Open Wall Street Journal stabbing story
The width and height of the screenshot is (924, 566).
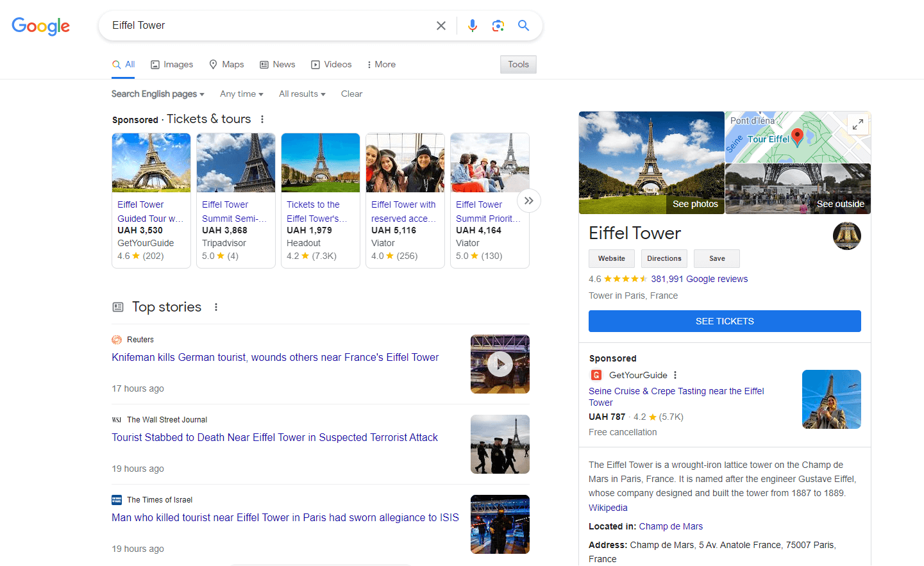tap(274, 438)
